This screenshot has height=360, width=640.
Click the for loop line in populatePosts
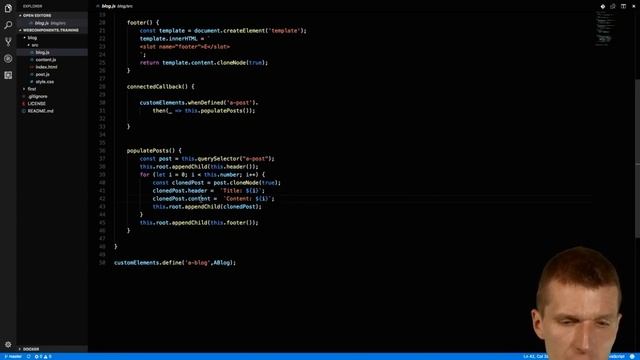click(x=202, y=175)
